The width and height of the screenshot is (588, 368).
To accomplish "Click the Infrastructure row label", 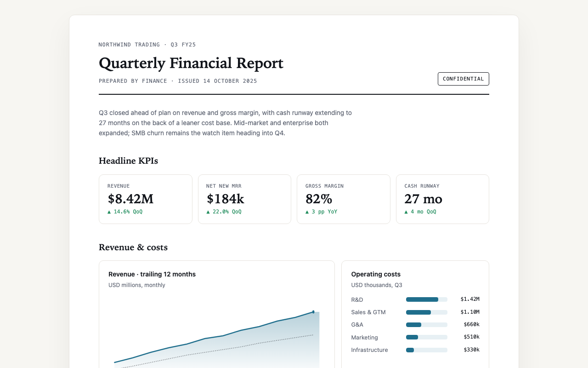I will [x=369, y=350].
